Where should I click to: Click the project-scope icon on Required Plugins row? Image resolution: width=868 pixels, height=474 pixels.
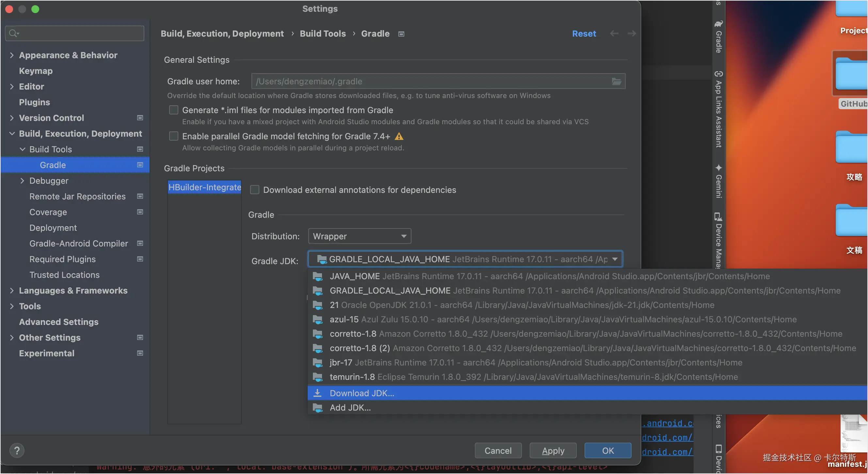coord(140,259)
